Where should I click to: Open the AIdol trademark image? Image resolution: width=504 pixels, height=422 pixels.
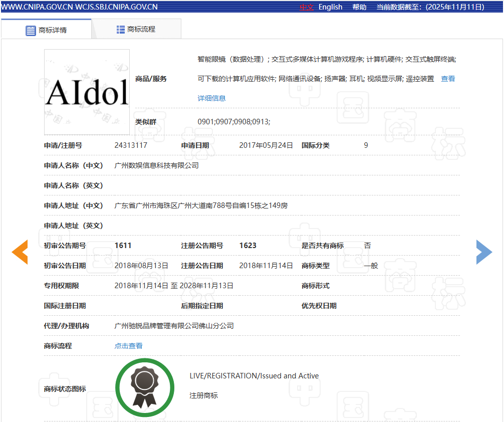[87, 92]
